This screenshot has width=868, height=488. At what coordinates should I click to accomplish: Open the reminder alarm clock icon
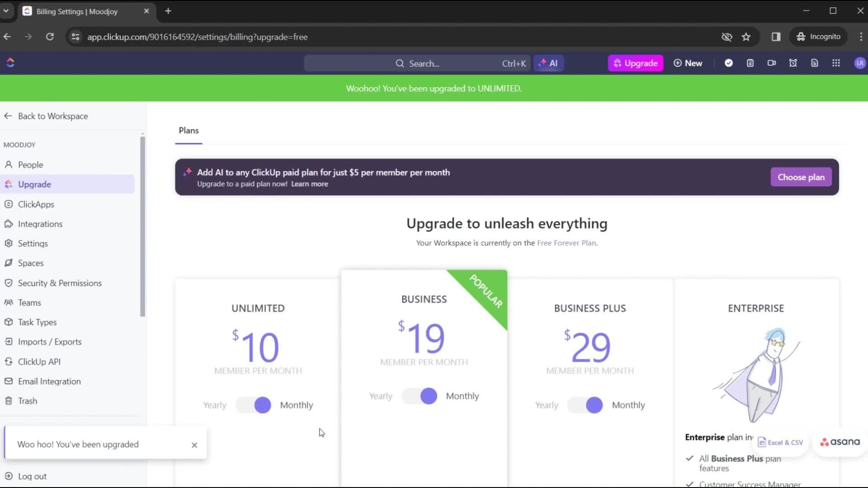pos(793,63)
